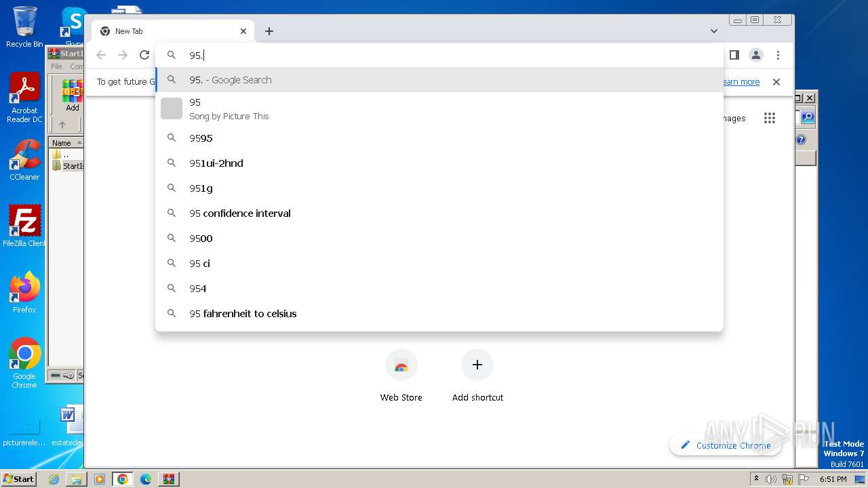The image size is (868, 488).
Task: Show hidden tray icons arrow
Action: tap(756, 479)
